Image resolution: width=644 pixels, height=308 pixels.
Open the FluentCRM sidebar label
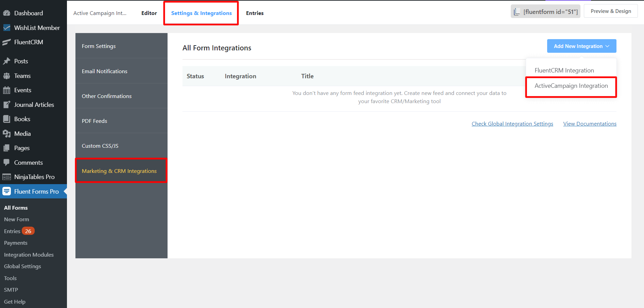29,42
